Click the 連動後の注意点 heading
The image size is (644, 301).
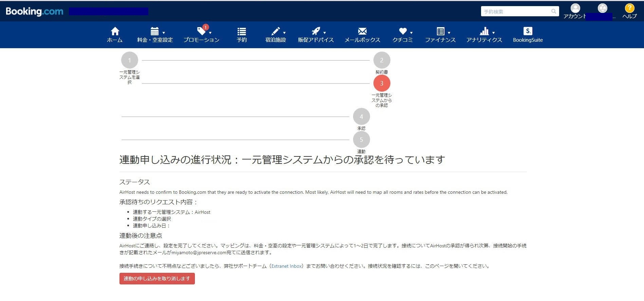tap(141, 236)
